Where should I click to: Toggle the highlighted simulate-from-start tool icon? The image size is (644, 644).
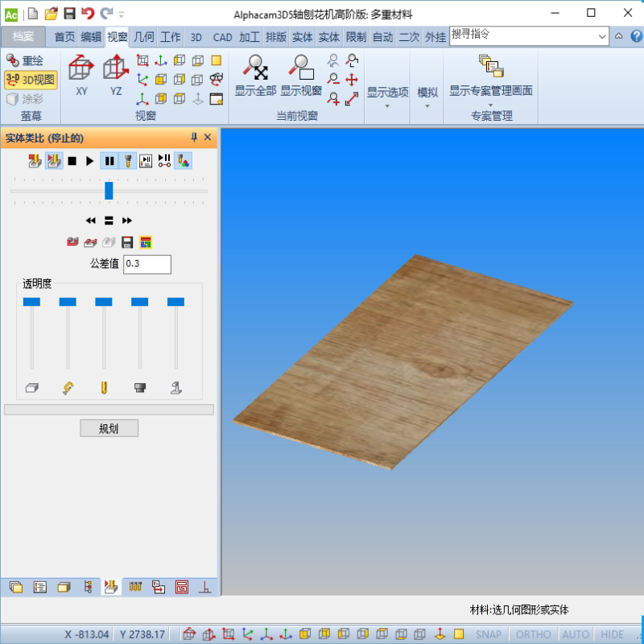(53, 160)
